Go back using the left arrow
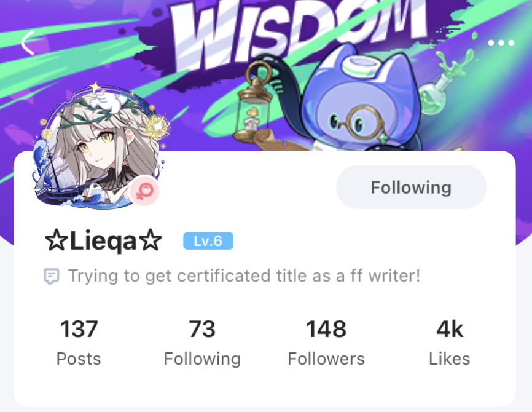Screen dimensions: 532x412 28,43
